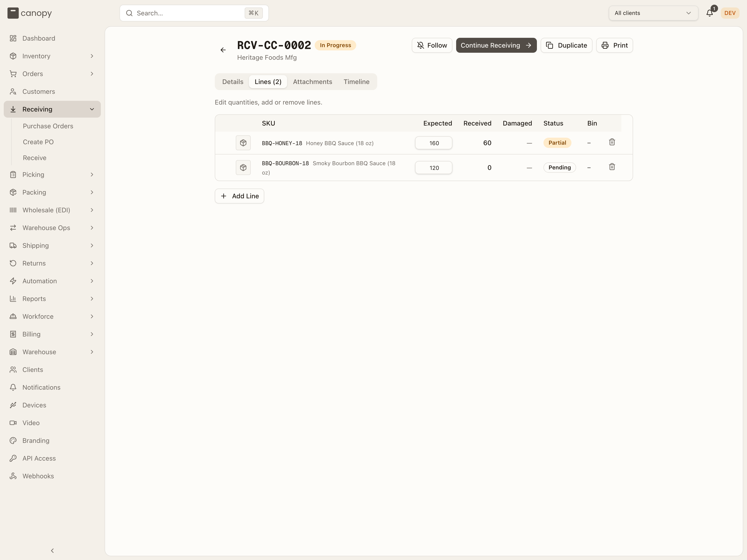Open Webhooks in the sidebar
This screenshot has width=747, height=560.
tap(52, 476)
